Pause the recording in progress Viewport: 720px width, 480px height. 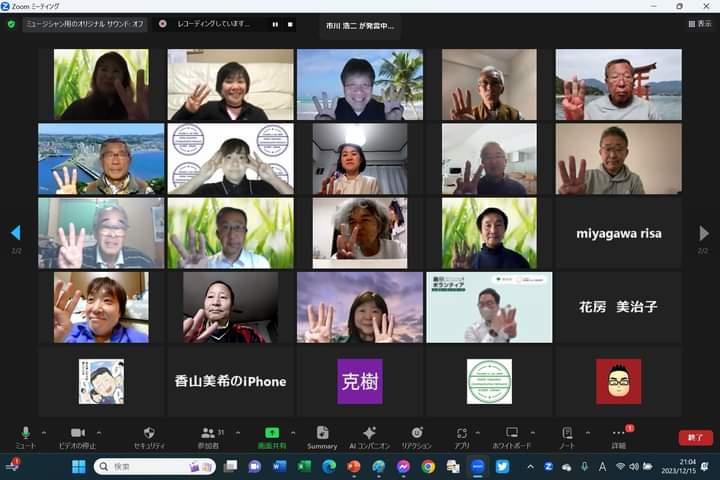pyautogui.click(x=275, y=23)
